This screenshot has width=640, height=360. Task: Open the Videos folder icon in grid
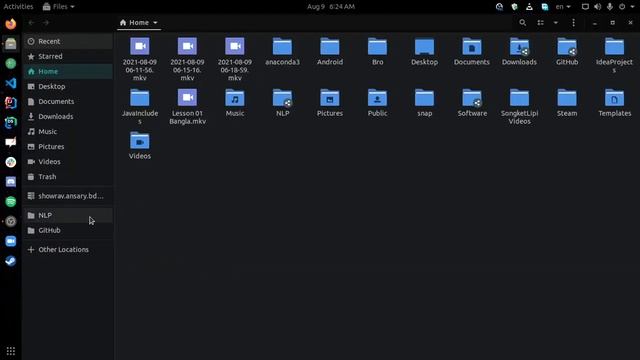[x=140, y=146]
